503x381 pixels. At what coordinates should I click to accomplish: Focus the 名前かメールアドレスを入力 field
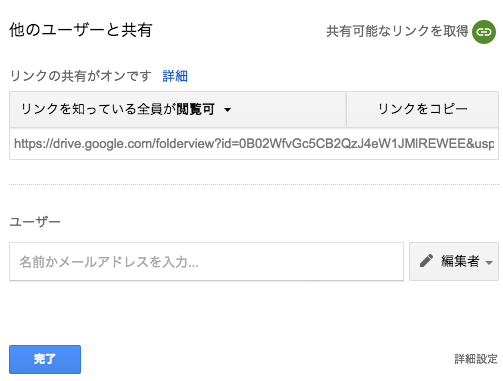(x=207, y=262)
